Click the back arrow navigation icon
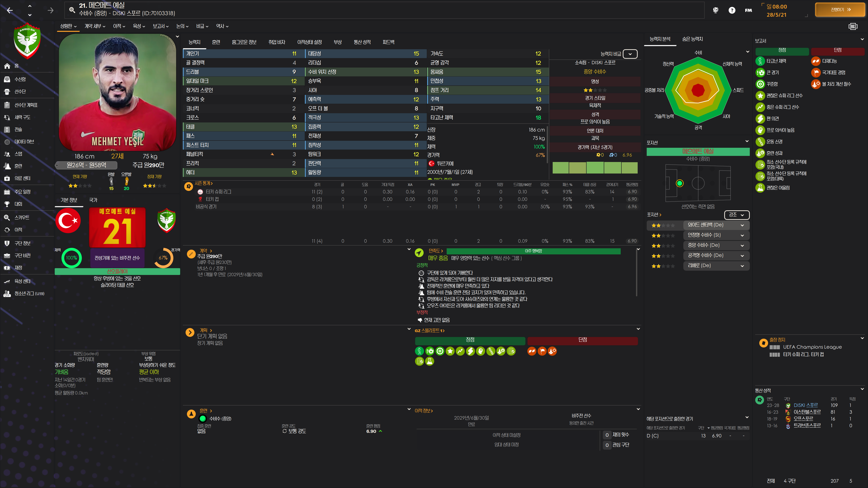This screenshot has width=868, height=488. point(10,10)
